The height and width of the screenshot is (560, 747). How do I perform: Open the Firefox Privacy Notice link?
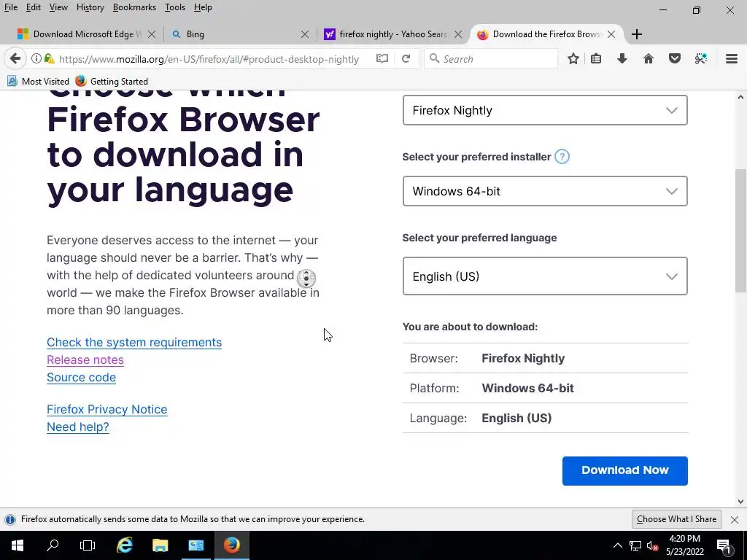click(x=107, y=409)
